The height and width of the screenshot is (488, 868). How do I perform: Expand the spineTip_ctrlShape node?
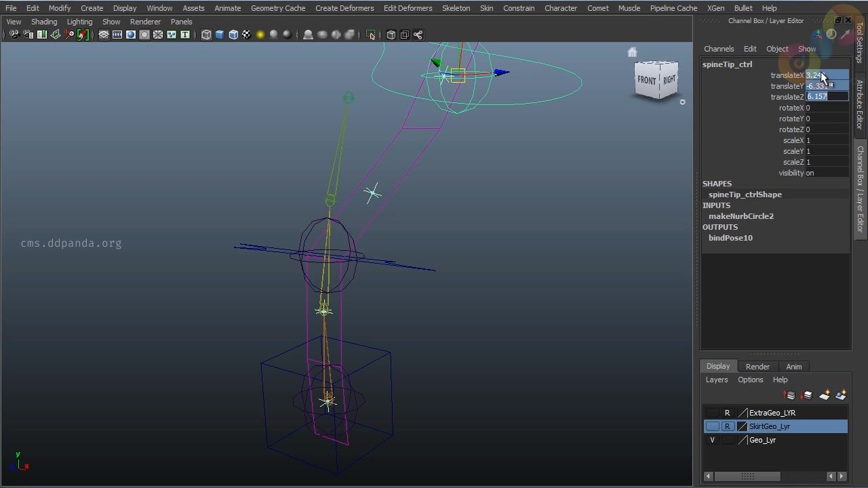pos(745,195)
